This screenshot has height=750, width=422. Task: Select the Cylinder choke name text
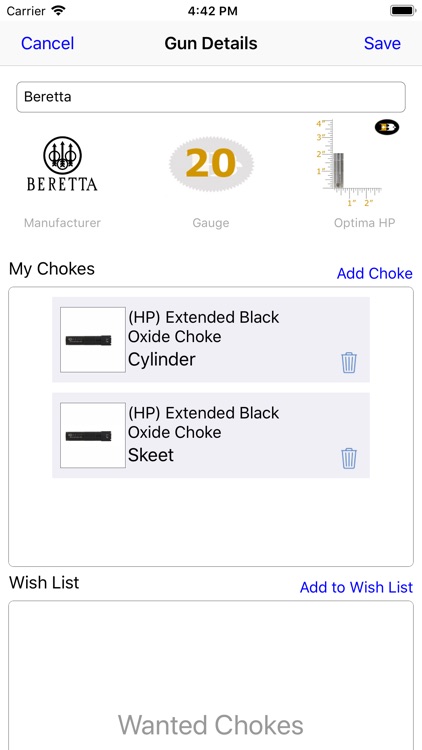(x=162, y=359)
